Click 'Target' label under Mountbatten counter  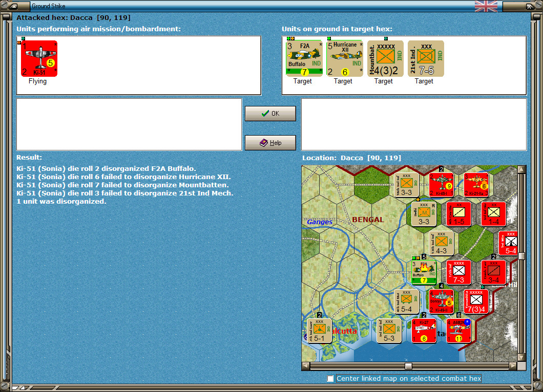coord(383,81)
